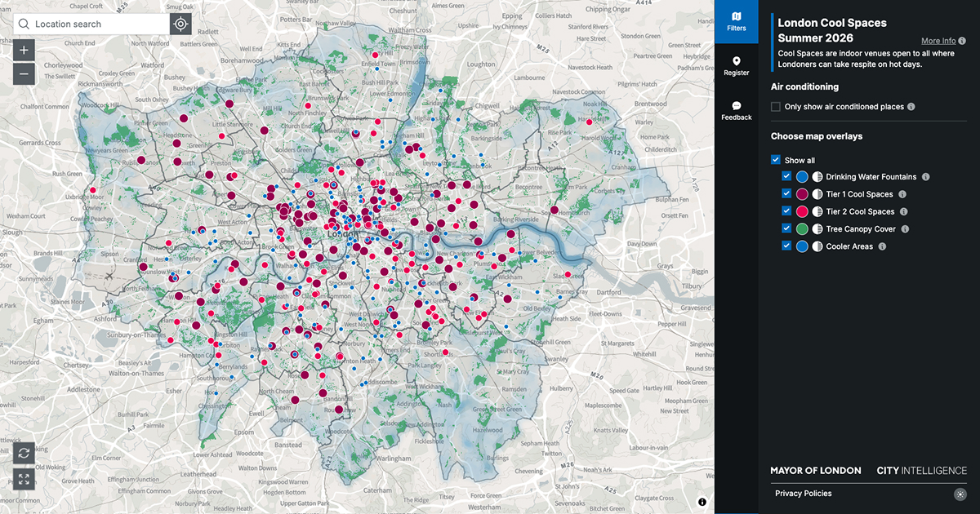
Task: Click the Mayor of London logo
Action: [x=816, y=471]
